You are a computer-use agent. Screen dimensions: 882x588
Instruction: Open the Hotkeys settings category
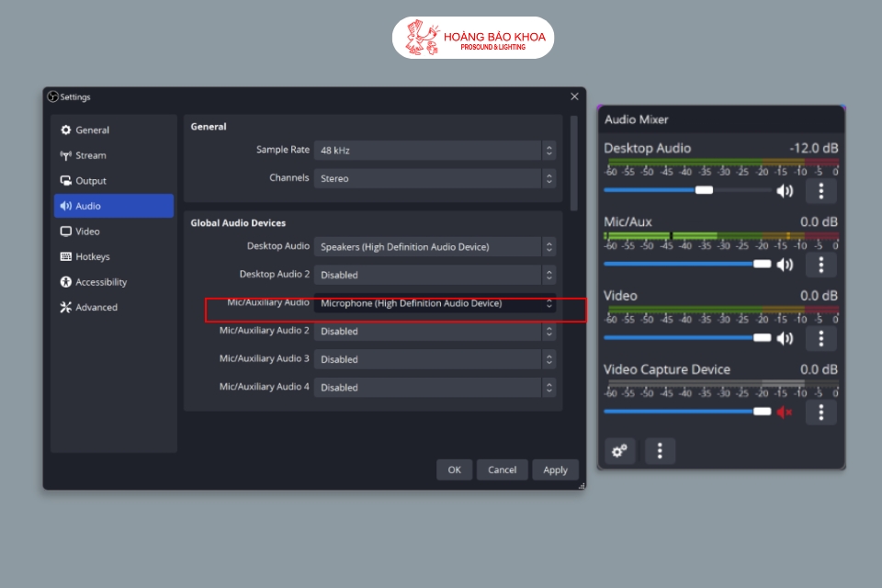(x=114, y=256)
